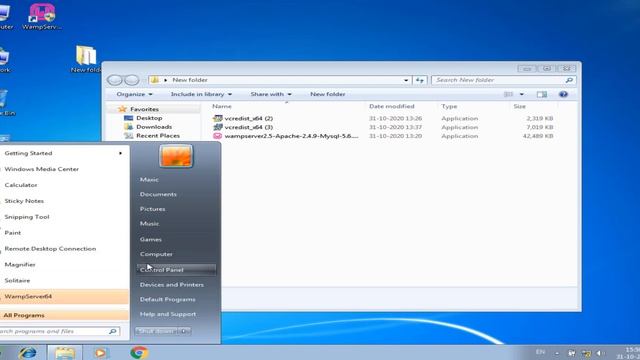Open Control Panel from Start menu
640x360 pixels.
click(176, 270)
